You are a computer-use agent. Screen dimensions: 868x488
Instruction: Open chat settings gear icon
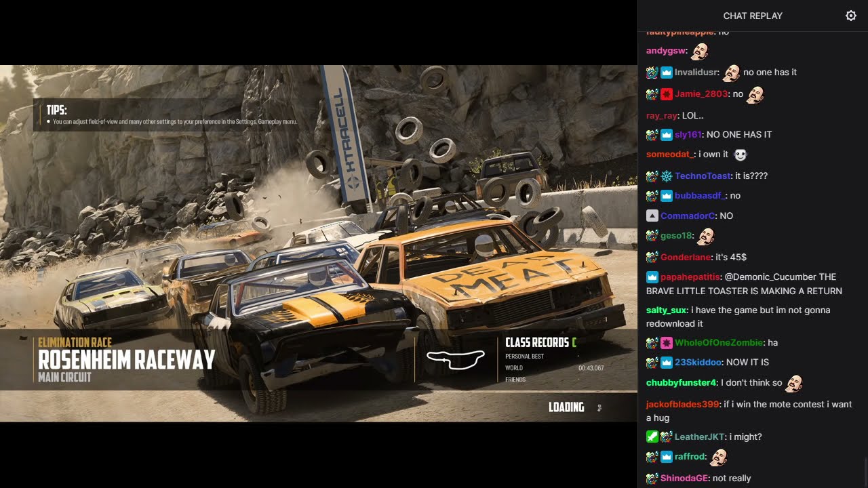(x=851, y=16)
